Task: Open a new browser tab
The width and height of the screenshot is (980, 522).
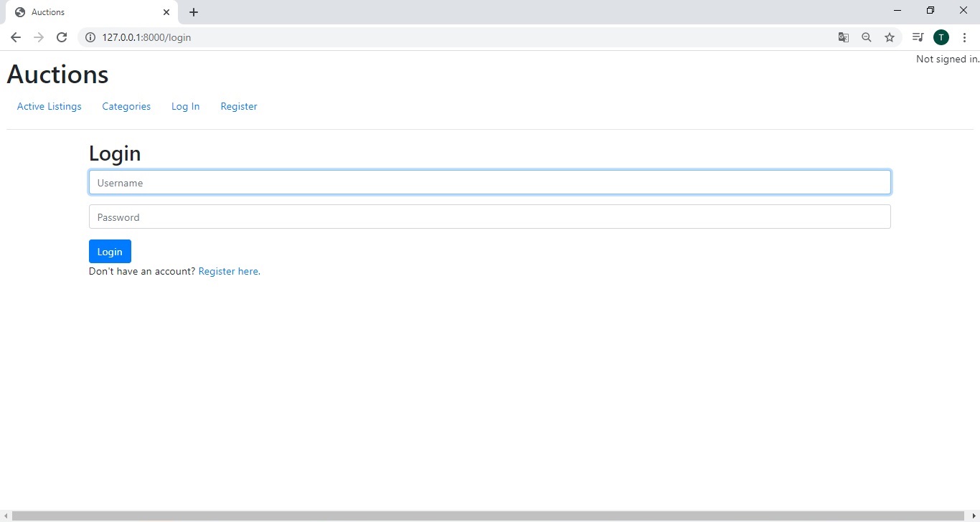Action: tap(194, 12)
